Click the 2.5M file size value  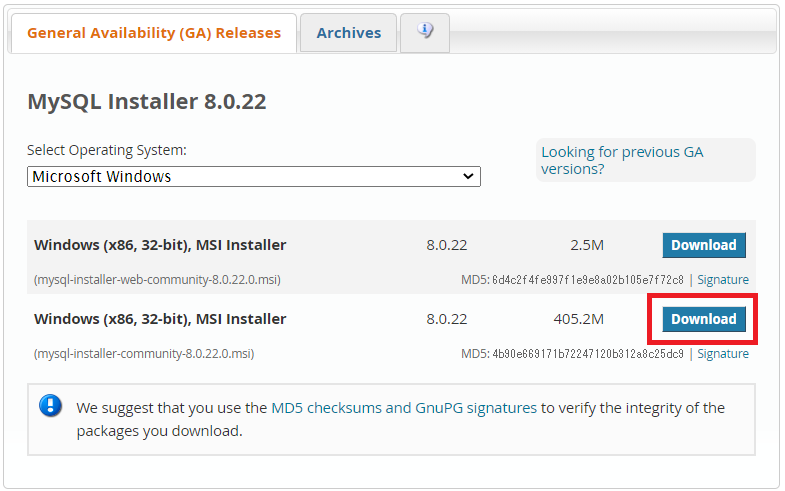pyautogui.click(x=587, y=245)
